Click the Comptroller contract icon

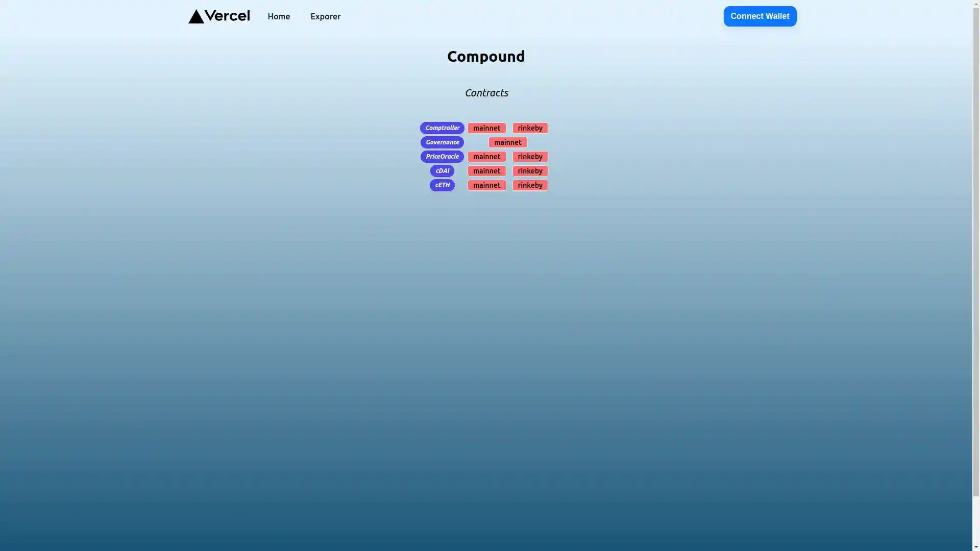tap(442, 128)
